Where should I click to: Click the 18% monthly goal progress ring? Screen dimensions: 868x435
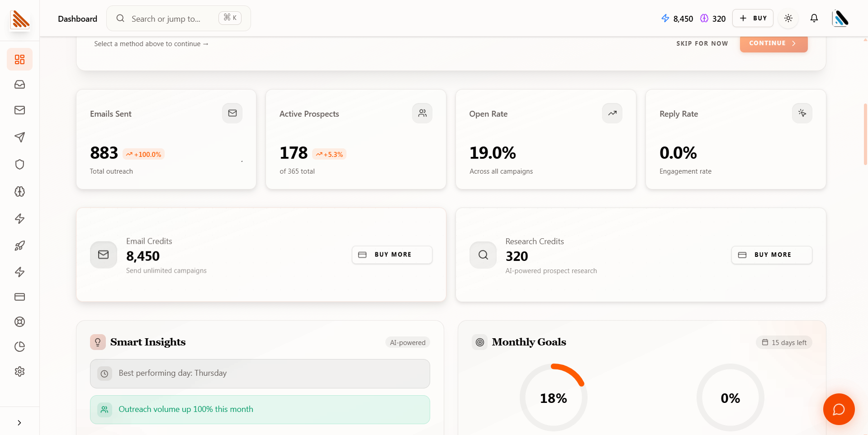click(x=553, y=397)
